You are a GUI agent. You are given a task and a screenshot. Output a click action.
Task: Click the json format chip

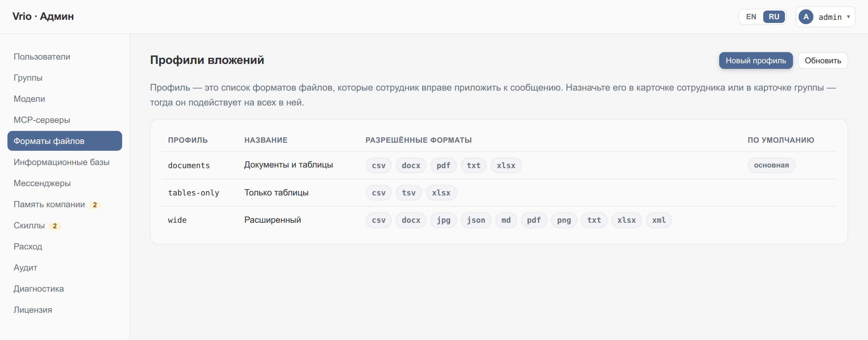coord(476,220)
